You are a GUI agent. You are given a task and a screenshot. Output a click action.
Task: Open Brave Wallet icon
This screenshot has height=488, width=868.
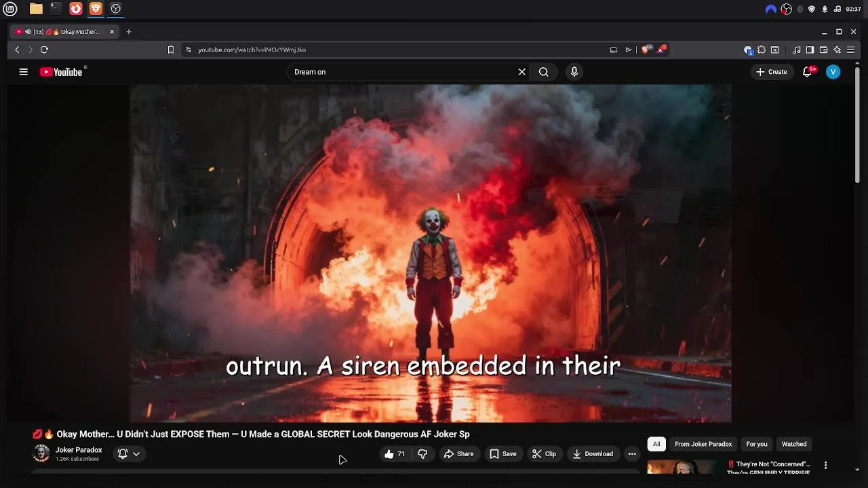[x=823, y=49]
